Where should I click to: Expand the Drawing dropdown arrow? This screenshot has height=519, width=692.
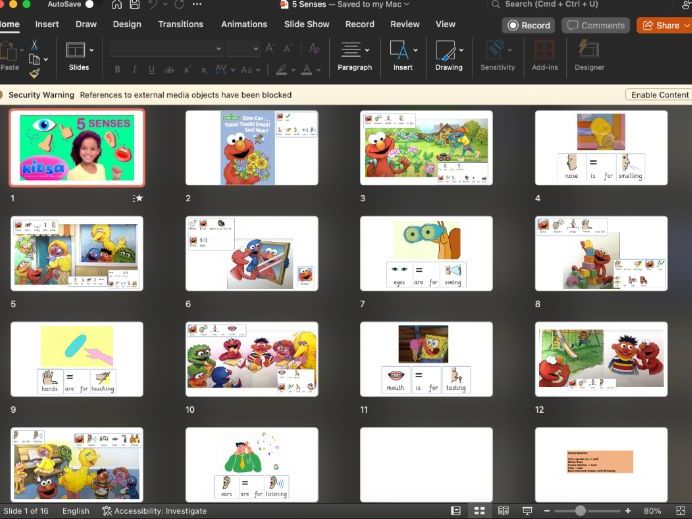pyautogui.click(x=461, y=50)
